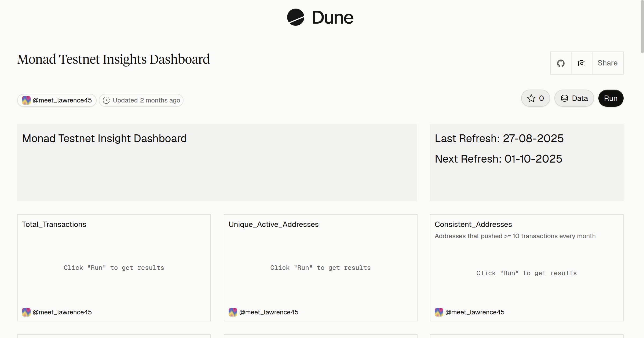Viewport: 644px width, 338px height.
Task: Click avatar icon in Total_Transactions card footer
Action: coord(26,312)
